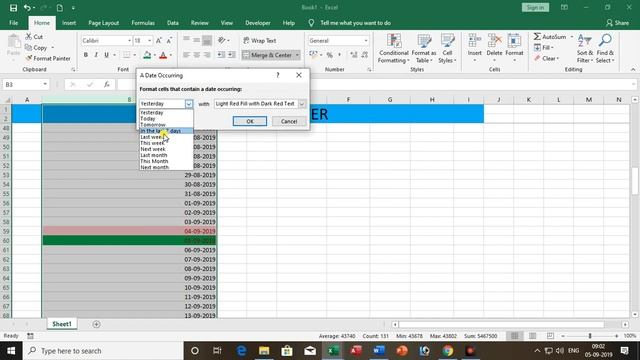640x360 pixels.
Task: Toggle Underline formatting
Action: pyautogui.click(x=106, y=55)
